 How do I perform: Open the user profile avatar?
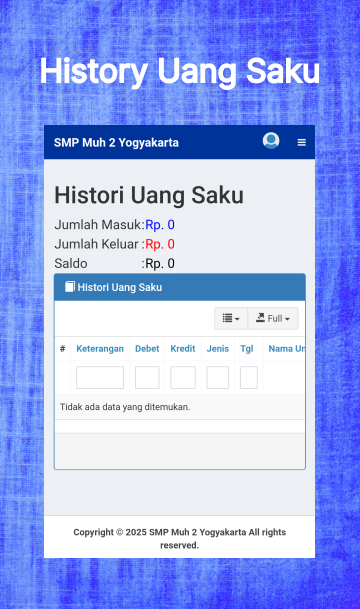point(271,141)
